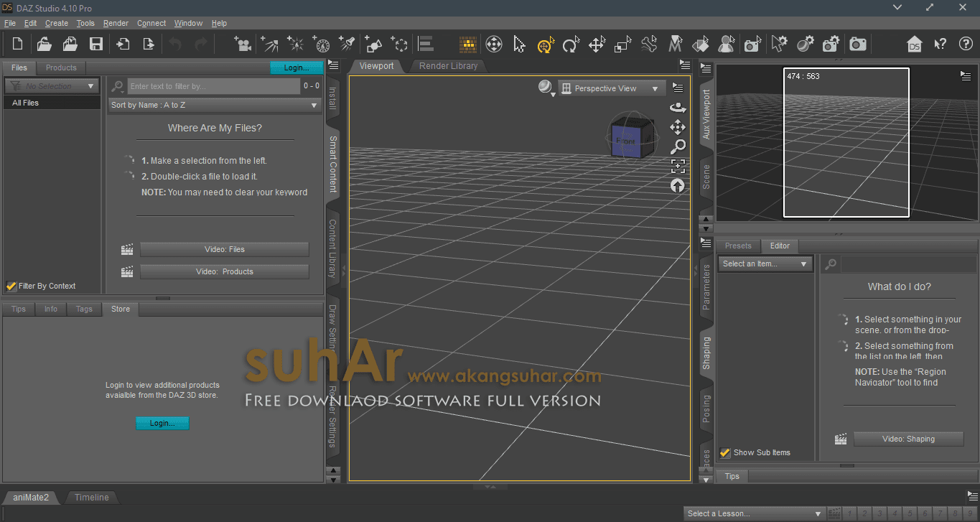The width and height of the screenshot is (980, 522).
Task: Open the viewport options menu beside Perspective View
Action: (678, 88)
